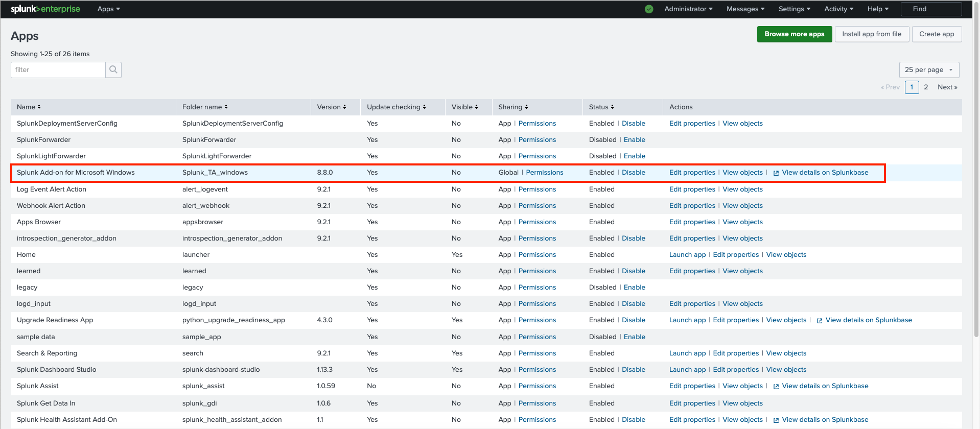The height and width of the screenshot is (429, 980).
Task: Click the Find search box
Action: point(931,9)
